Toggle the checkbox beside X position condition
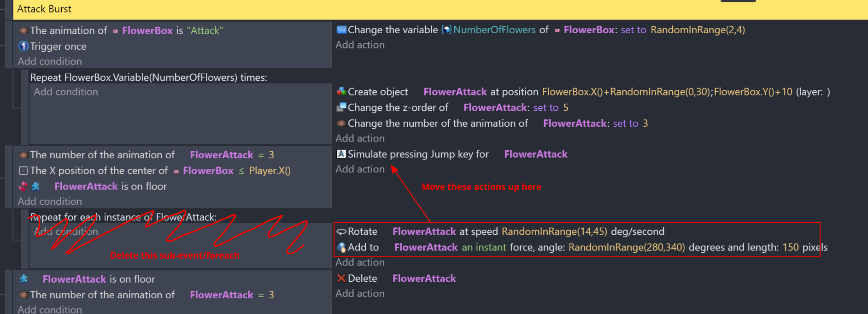Screen dimensions: 868x314 tap(23, 171)
